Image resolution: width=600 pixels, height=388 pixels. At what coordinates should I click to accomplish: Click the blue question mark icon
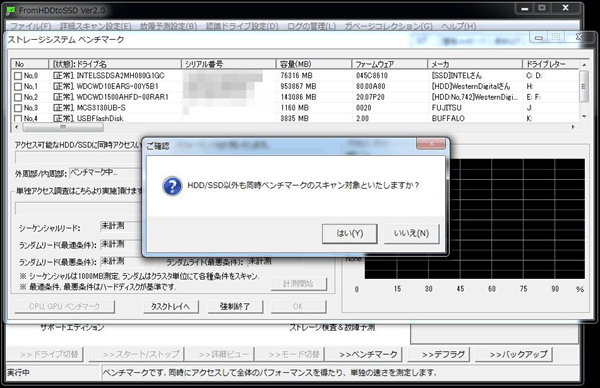coord(172,186)
